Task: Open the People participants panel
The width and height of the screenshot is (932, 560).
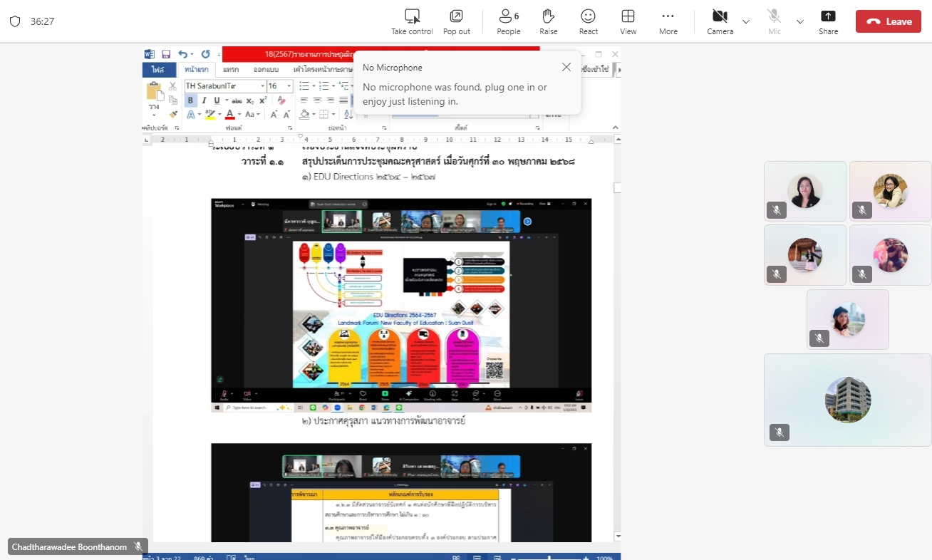Action: [508, 16]
